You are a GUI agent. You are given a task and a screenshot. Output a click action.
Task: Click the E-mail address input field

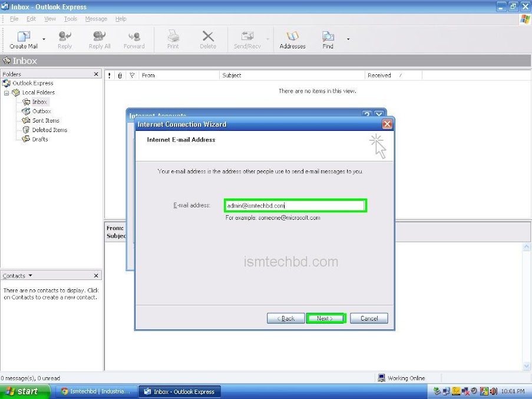click(x=295, y=206)
